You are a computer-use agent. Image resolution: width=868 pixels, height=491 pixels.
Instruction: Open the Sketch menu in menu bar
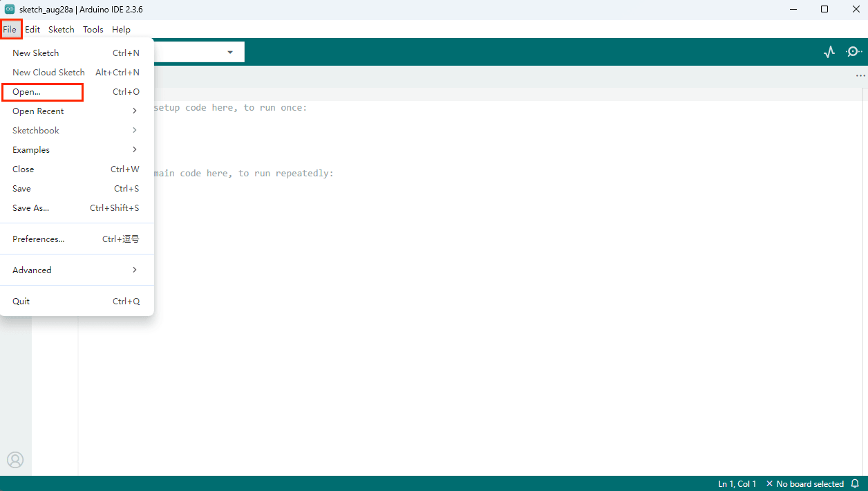(62, 30)
